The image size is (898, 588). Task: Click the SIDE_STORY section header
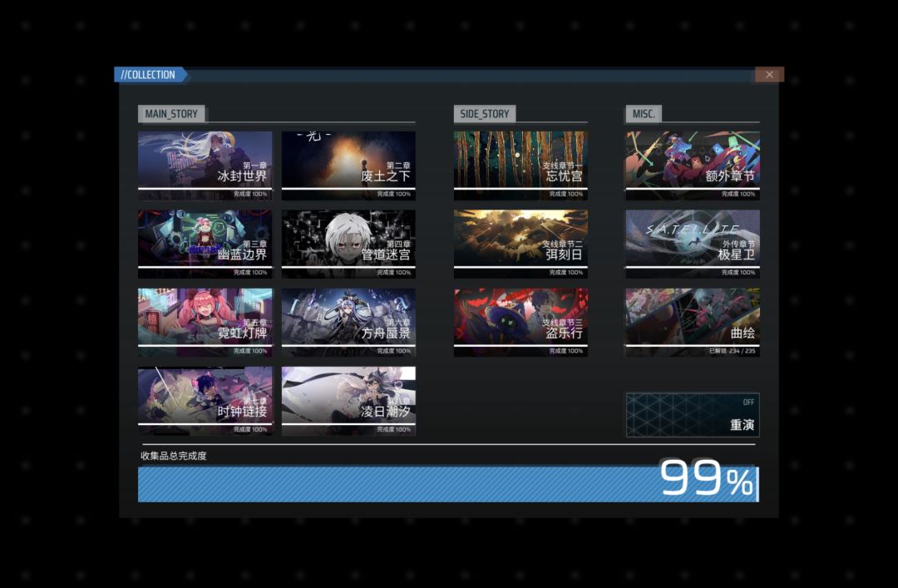point(485,113)
